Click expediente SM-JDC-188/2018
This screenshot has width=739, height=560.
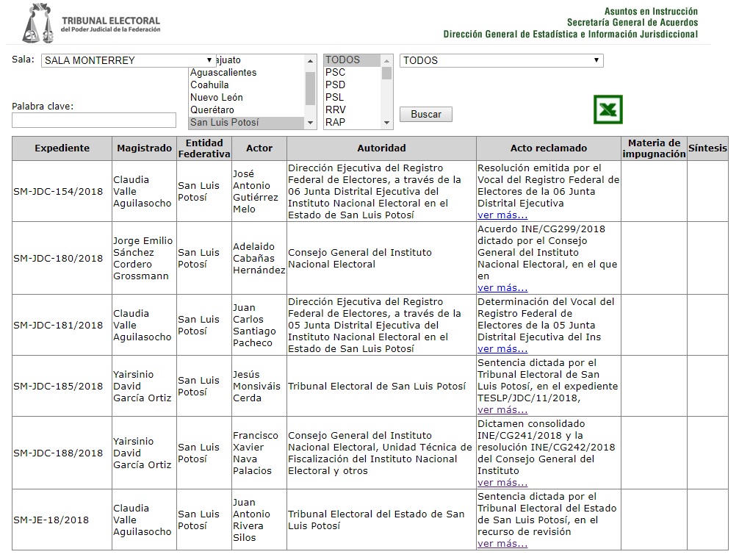tap(58, 453)
